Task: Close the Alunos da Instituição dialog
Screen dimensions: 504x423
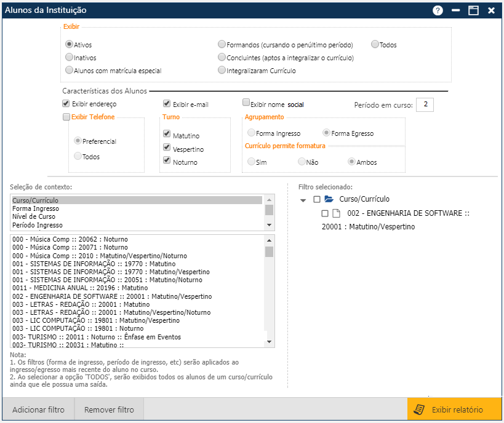Action: (x=491, y=10)
